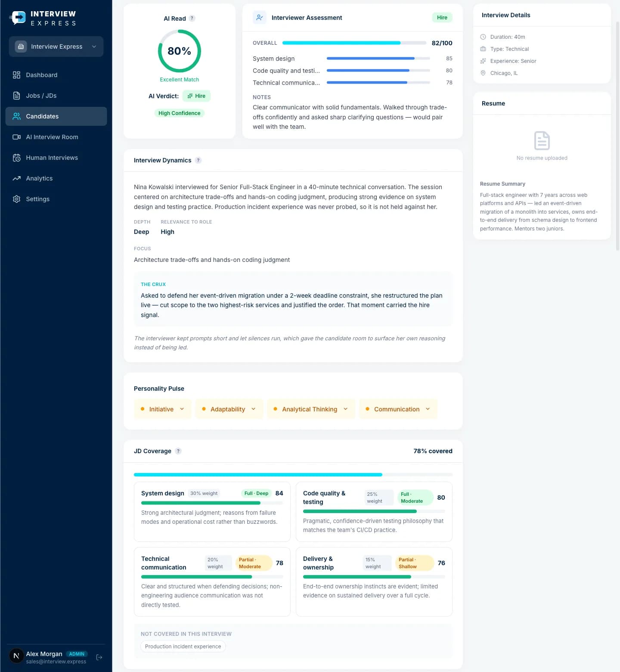The height and width of the screenshot is (672, 620).
Task: Click the JD Coverage help question icon
Action: (178, 451)
